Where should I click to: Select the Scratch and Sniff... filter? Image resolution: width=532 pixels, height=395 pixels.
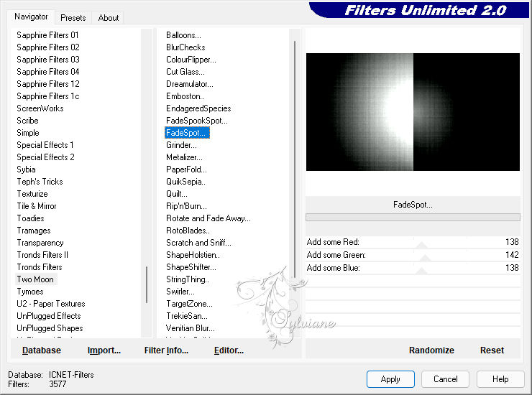point(198,243)
